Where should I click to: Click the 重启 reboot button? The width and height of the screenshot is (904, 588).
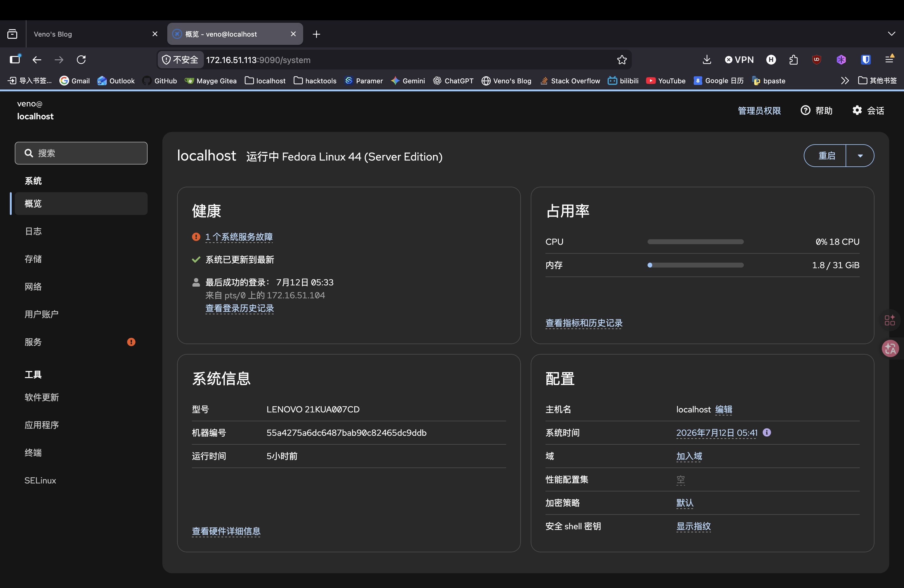825,156
